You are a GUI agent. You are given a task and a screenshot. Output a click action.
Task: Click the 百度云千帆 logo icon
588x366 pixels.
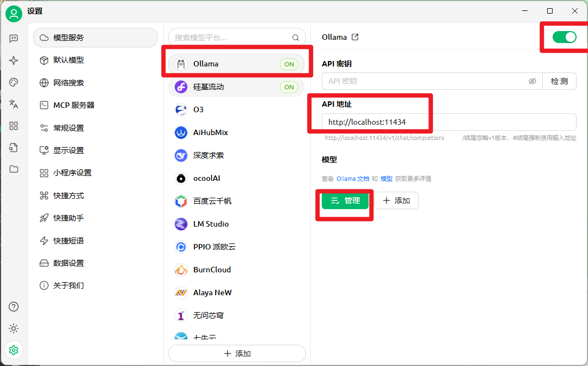click(x=181, y=201)
